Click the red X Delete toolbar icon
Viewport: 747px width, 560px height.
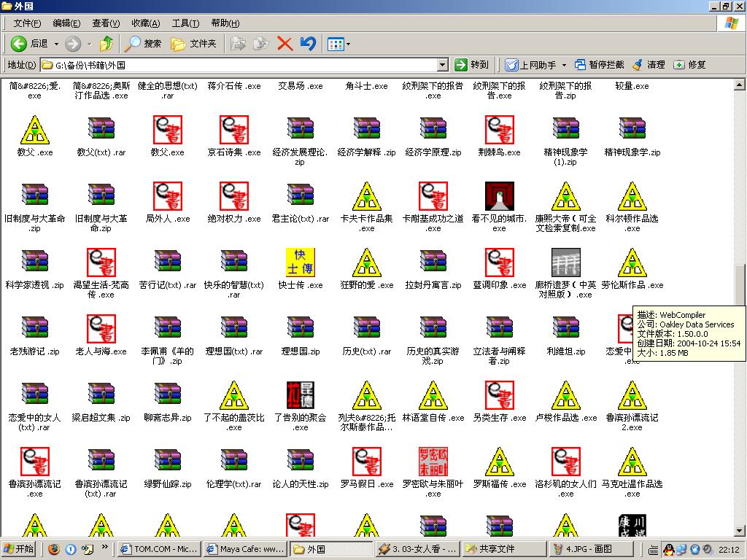tap(285, 44)
